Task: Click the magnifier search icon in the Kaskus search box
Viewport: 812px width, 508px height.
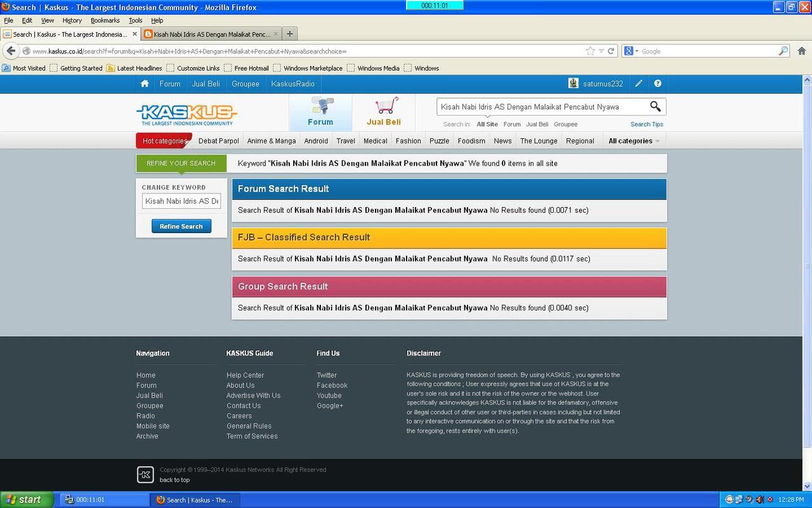Action: pos(655,106)
